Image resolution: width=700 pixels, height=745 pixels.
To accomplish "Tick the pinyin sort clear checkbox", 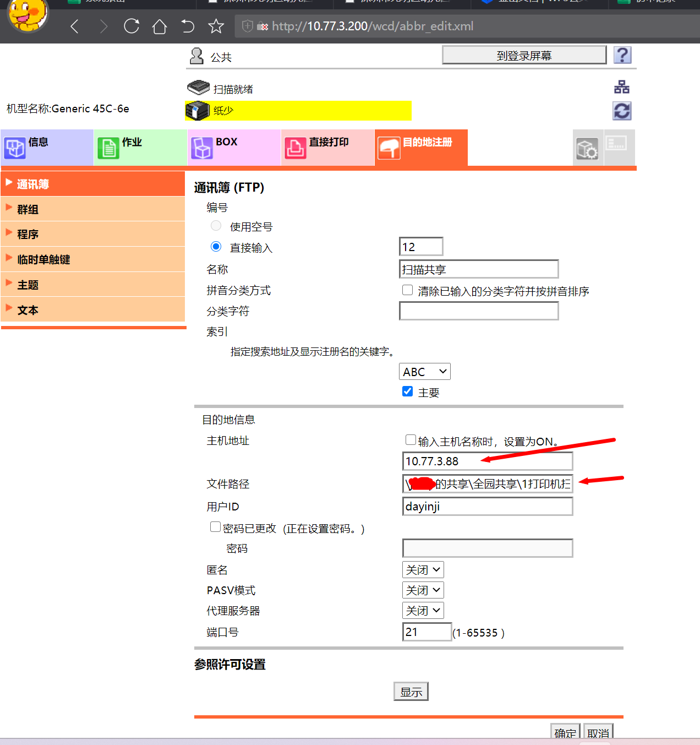I will [x=408, y=290].
